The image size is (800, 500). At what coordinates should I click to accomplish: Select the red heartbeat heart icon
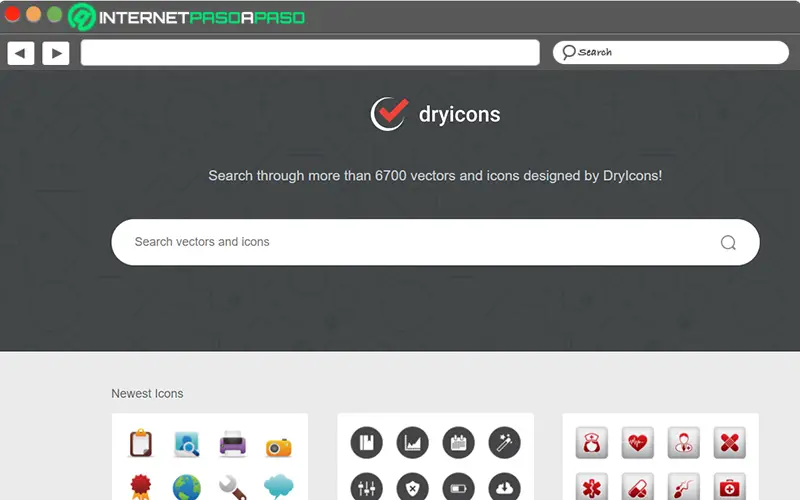tap(638, 442)
